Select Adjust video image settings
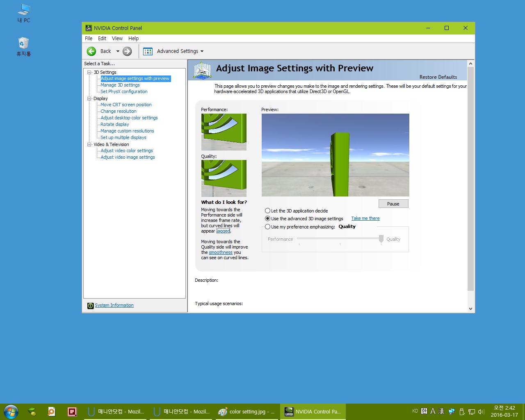525x420 pixels. pos(128,157)
